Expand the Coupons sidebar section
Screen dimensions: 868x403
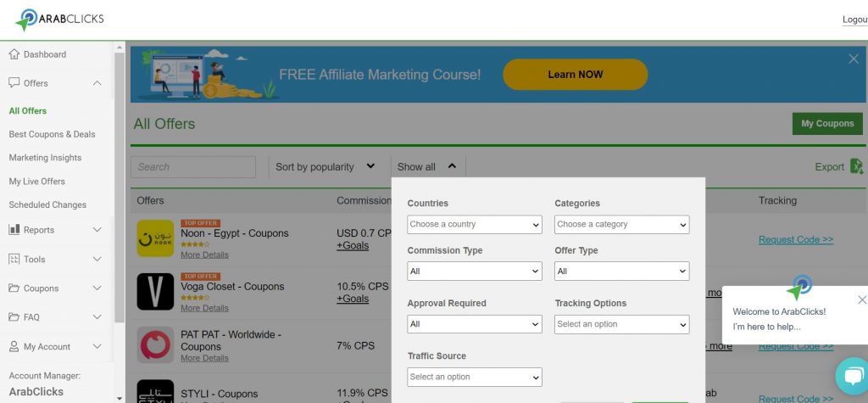(97, 288)
